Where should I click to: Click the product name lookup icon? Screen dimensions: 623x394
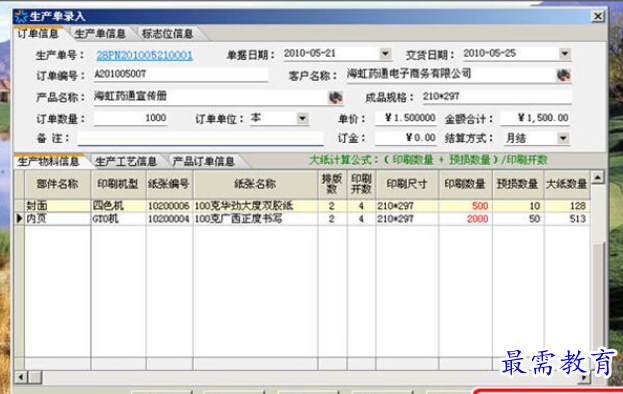(x=336, y=97)
